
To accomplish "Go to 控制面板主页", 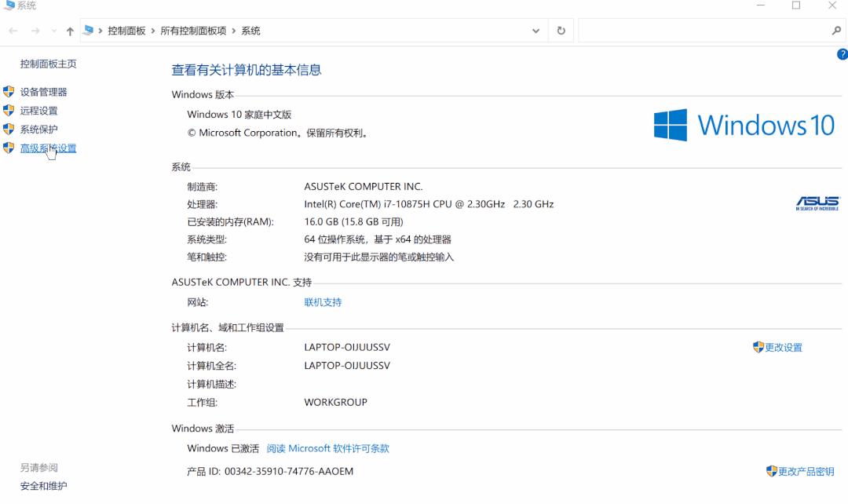I will pyautogui.click(x=49, y=64).
